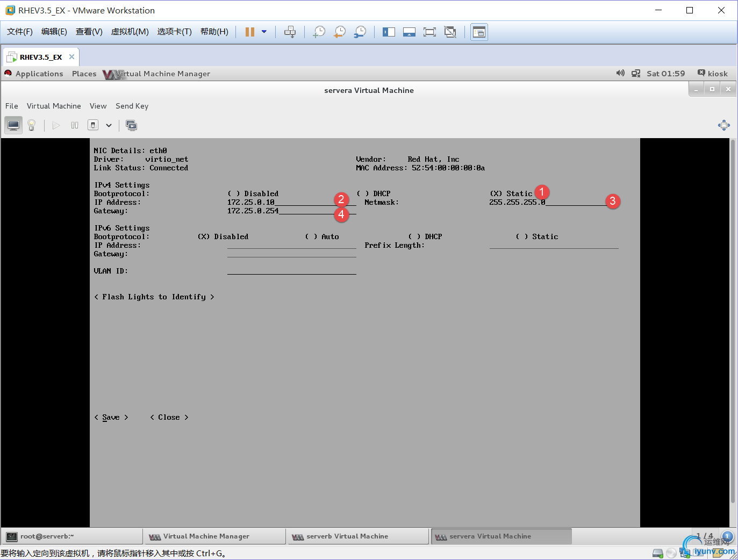Open the Places menu
Viewport: 738px width, 560px height.
point(84,74)
